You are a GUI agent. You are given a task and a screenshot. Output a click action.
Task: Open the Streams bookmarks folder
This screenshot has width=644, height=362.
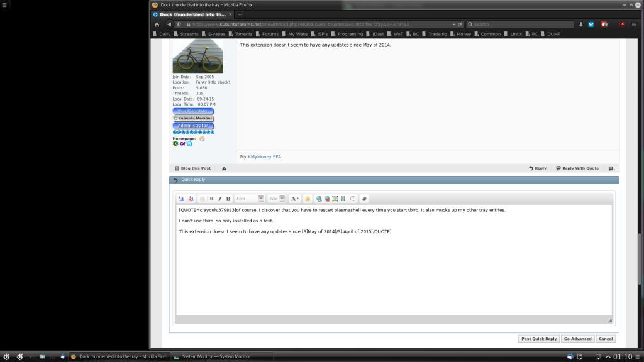186,34
